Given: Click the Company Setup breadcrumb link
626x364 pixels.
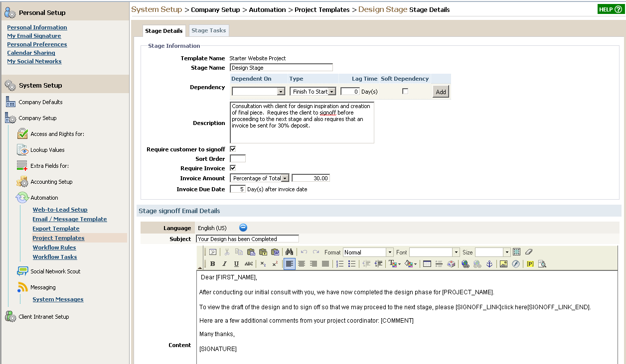Looking at the screenshot, I should click(215, 9).
